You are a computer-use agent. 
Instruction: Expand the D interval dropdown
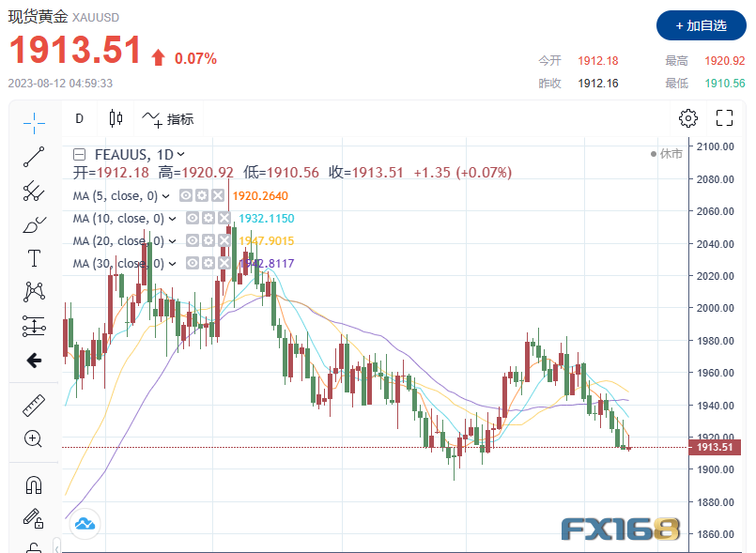coord(79,118)
